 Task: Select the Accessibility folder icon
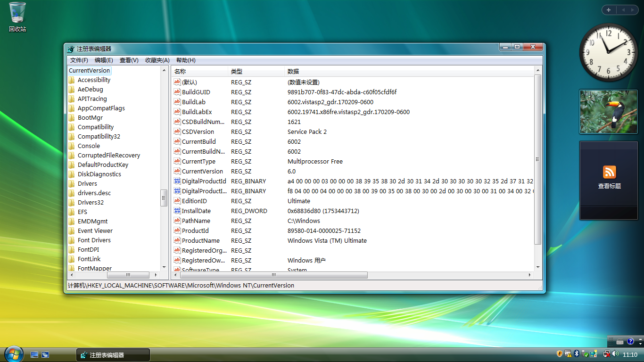[x=72, y=80]
